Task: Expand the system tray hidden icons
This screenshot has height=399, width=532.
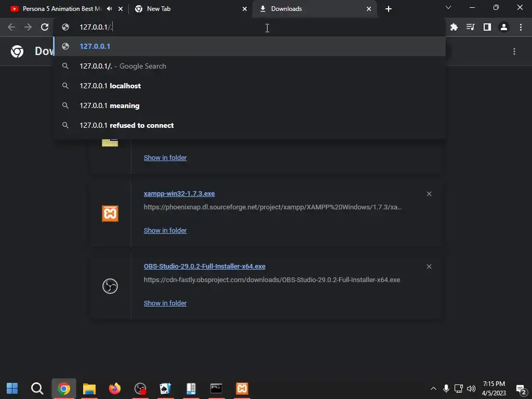Action: [x=433, y=389]
